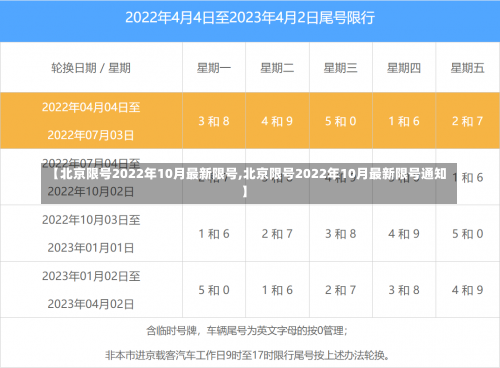Click orange-row Wednesday cell 5 和 0
The image size is (500, 368).
(x=341, y=121)
